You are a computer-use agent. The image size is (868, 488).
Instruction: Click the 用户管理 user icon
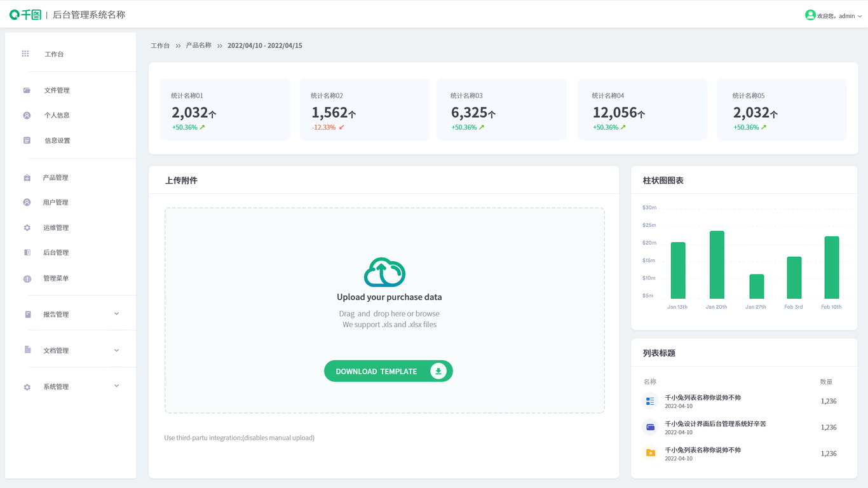click(27, 203)
